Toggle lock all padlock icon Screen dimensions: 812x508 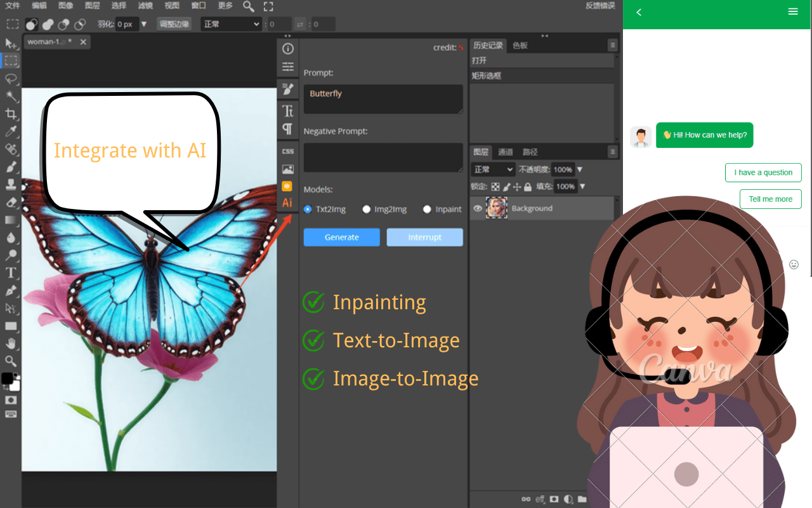point(527,187)
